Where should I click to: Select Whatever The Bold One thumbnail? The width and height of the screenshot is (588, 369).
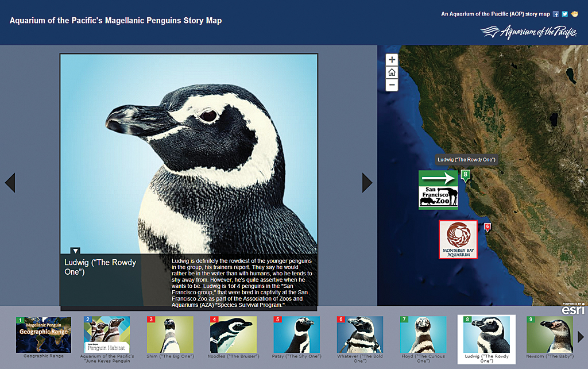click(x=360, y=335)
